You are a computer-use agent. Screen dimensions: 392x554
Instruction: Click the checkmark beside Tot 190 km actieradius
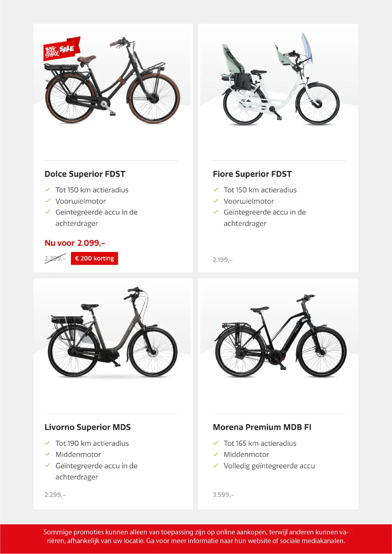[48, 443]
